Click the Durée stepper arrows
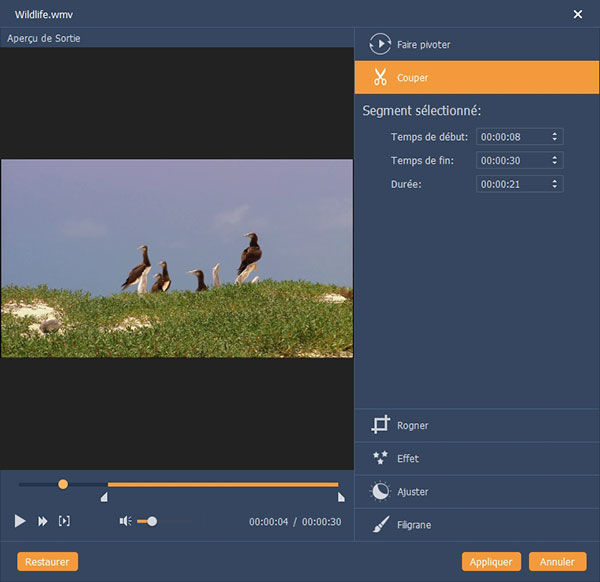This screenshot has width=600, height=582. (x=555, y=184)
